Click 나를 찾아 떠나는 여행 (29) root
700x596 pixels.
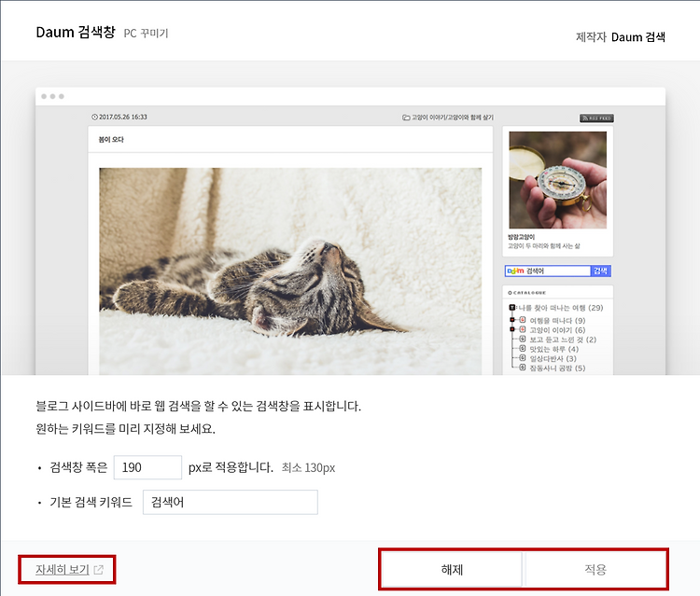560,308
